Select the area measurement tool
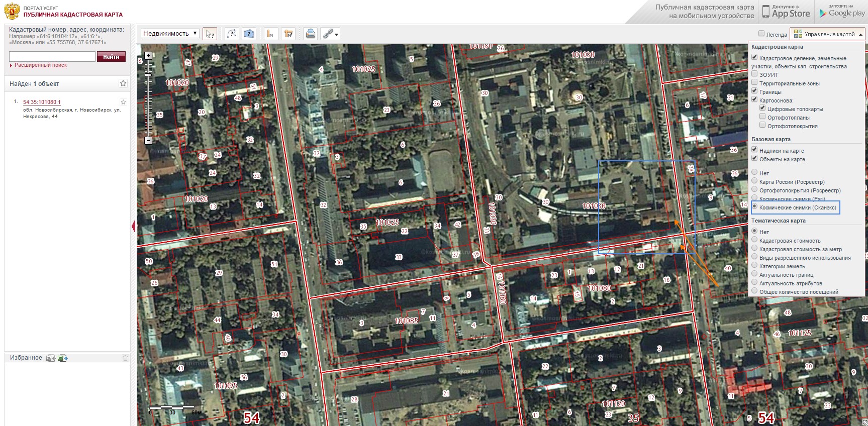The height and width of the screenshot is (426, 868). (x=288, y=34)
